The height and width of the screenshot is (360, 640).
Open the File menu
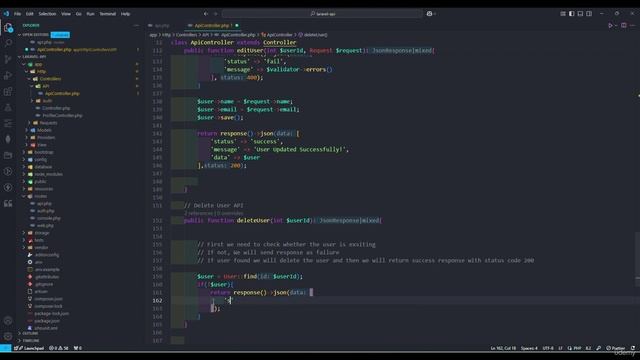[x=17, y=13]
